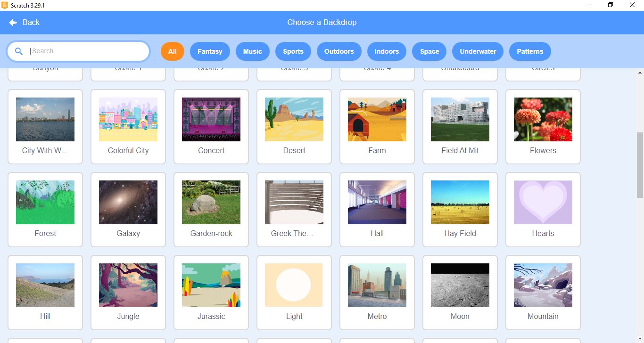Screen dimensions: 644x343
Task: Filter backdrops by Underwater
Action: coord(478,51)
